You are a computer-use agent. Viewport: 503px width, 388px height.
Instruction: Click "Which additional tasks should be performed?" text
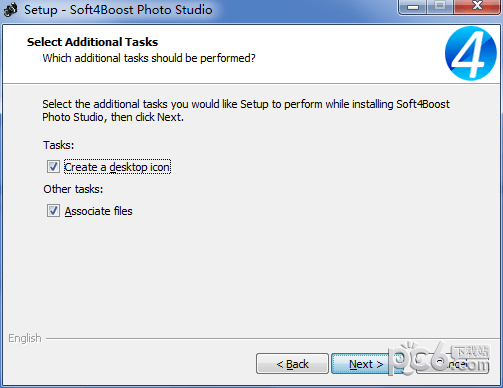pos(149,58)
